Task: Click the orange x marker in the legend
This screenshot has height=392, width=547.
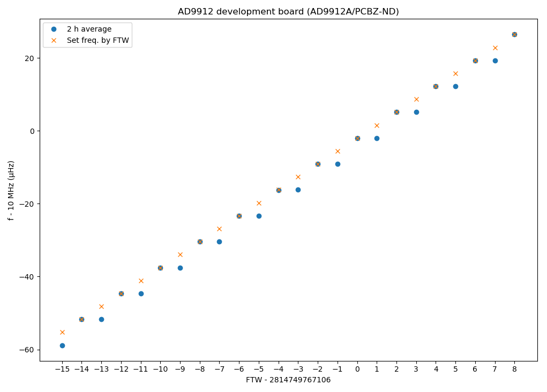Action: tap(54, 41)
